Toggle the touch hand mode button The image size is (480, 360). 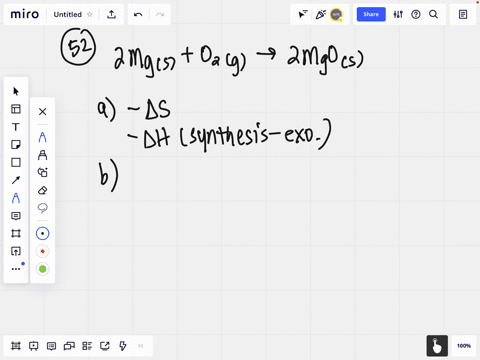click(x=437, y=346)
